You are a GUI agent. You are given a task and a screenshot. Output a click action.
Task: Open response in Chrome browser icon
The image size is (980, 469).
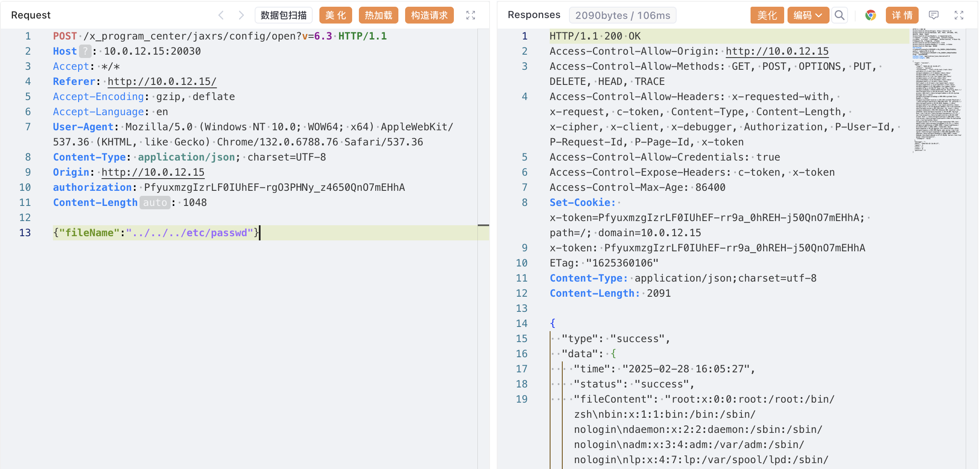pos(870,16)
